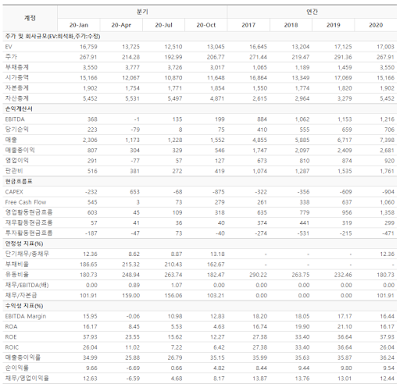Click the 수익성 지표(%) section heading
The image size is (400, 384).
(24, 306)
